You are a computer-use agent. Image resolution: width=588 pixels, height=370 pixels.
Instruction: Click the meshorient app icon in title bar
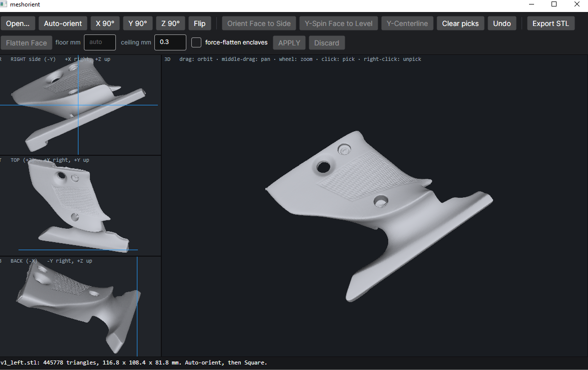coord(3,4)
